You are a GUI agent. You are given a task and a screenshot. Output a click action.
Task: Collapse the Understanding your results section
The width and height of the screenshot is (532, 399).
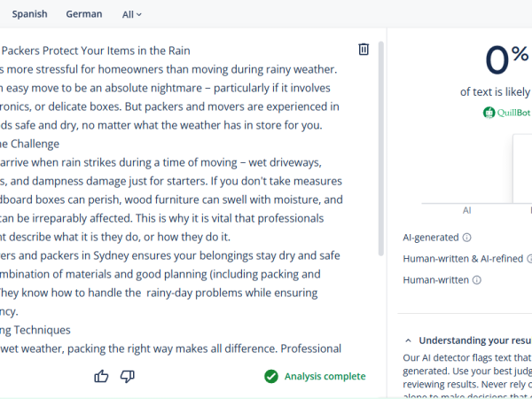(408, 340)
